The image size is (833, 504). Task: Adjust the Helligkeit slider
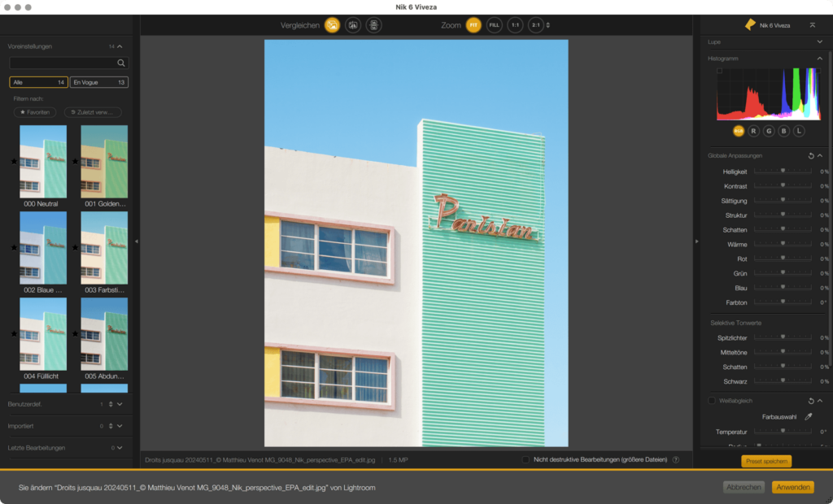pyautogui.click(x=783, y=171)
